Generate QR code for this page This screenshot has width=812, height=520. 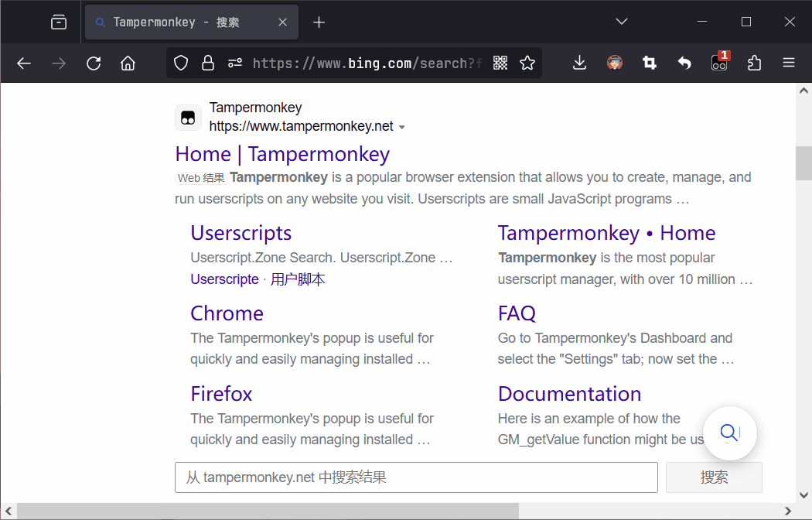[x=500, y=63]
